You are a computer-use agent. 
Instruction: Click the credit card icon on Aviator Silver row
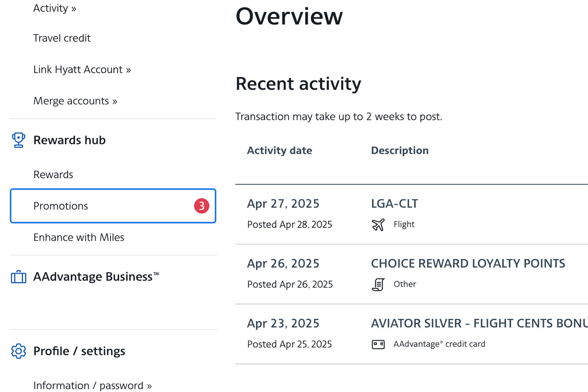378,344
